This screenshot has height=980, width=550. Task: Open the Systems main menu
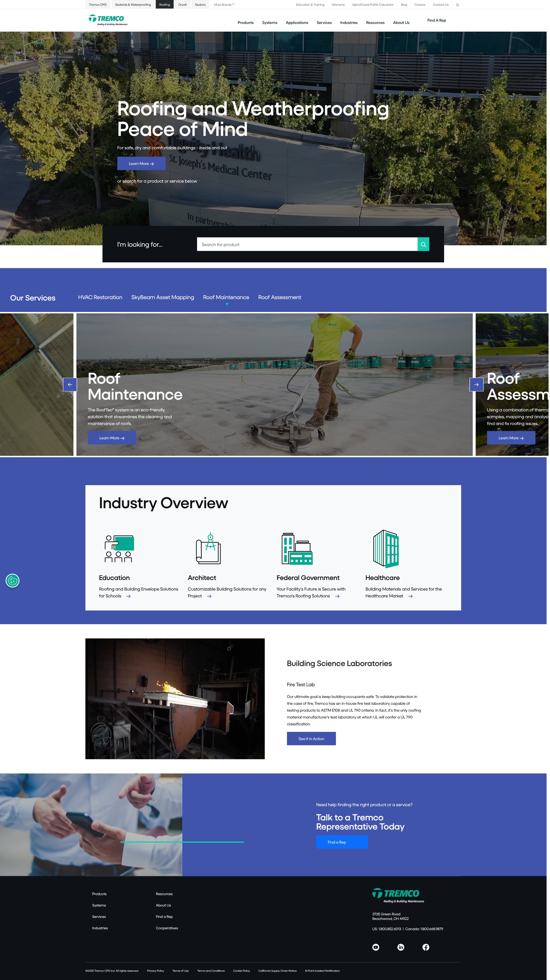point(270,23)
